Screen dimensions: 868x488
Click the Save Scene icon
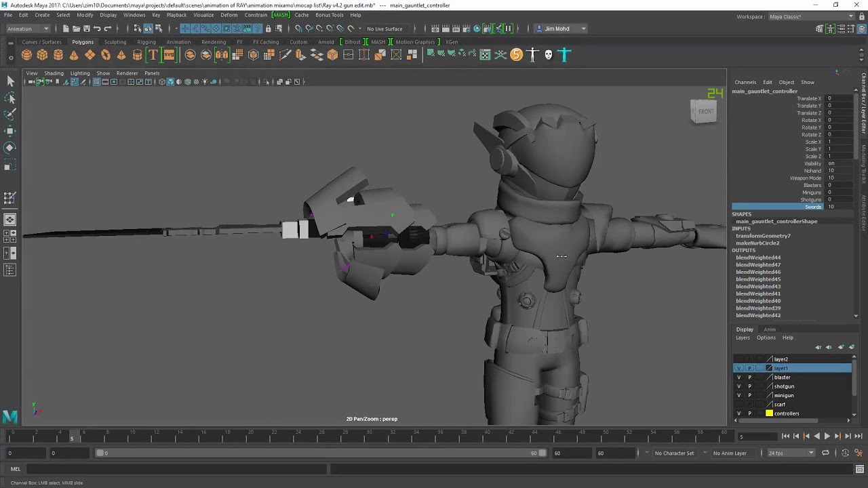click(x=86, y=28)
